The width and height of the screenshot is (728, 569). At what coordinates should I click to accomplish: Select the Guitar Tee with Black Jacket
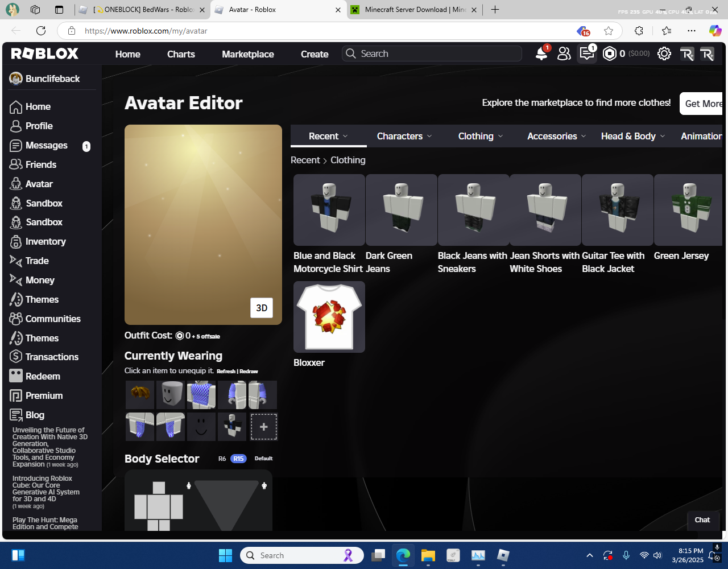(x=618, y=210)
